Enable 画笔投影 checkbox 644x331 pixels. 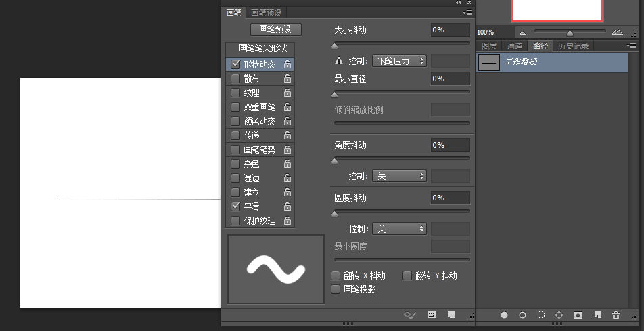coord(336,289)
